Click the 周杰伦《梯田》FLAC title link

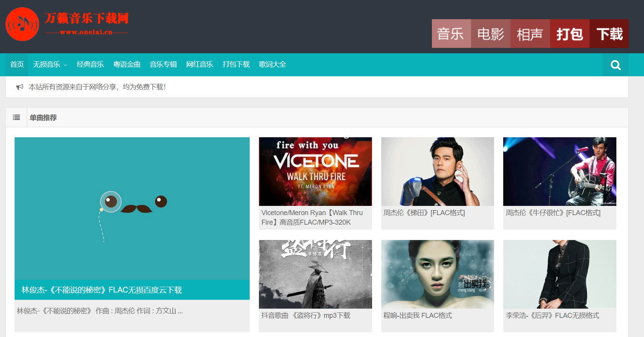tap(424, 213)
